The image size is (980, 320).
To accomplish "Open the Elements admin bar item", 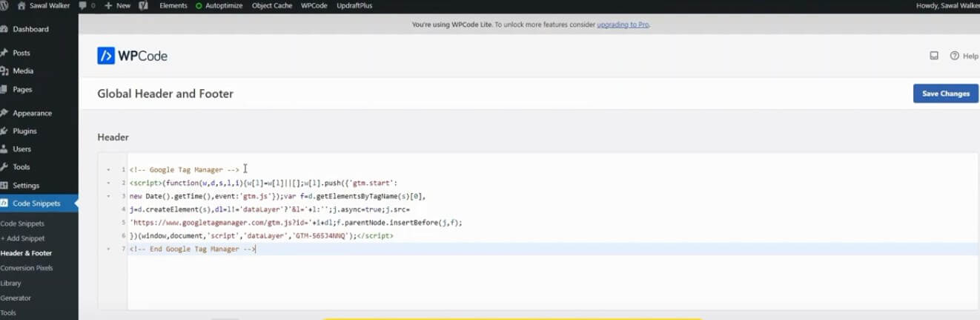I will tap(173, 5).
